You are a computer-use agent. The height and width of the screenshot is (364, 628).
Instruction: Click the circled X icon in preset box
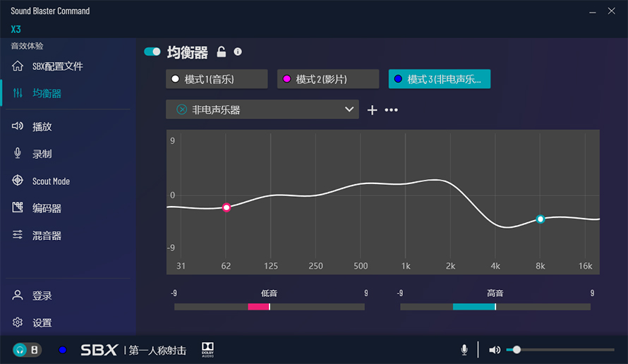[182, 109]
